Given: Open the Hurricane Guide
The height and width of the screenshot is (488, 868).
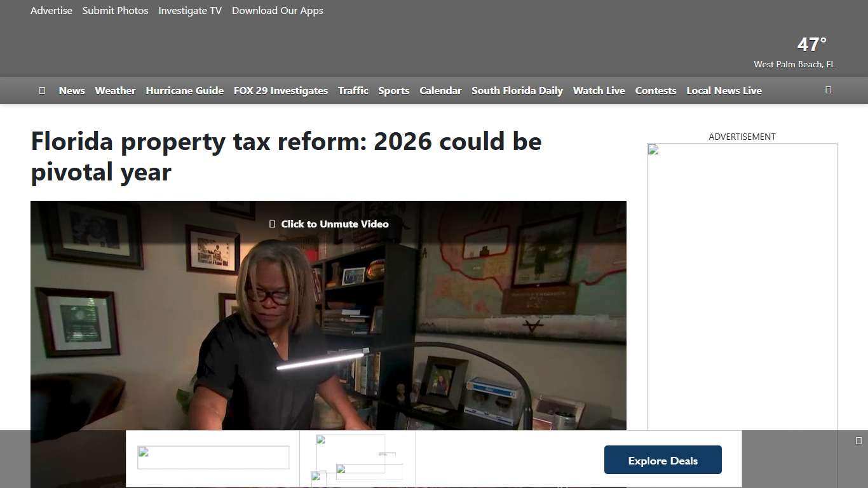Looking at the screenshot, I should pyautogui.click(x=184, y=90).
